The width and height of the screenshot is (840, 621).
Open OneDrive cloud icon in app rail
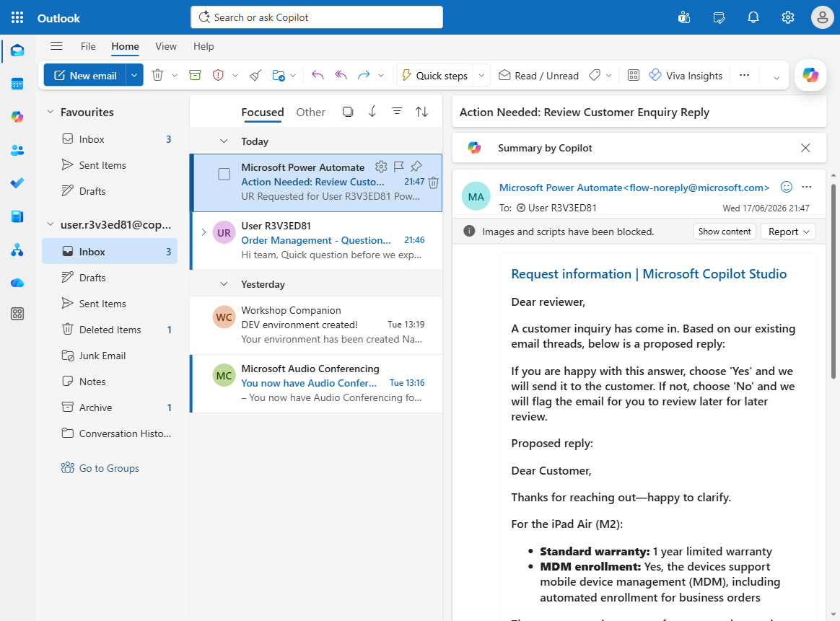pos(17,283)
